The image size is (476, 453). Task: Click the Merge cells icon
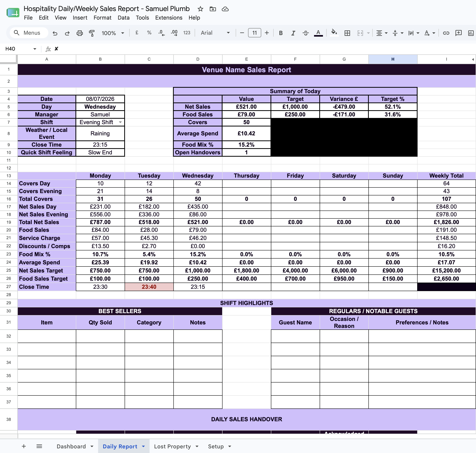[x=360, y=33]
